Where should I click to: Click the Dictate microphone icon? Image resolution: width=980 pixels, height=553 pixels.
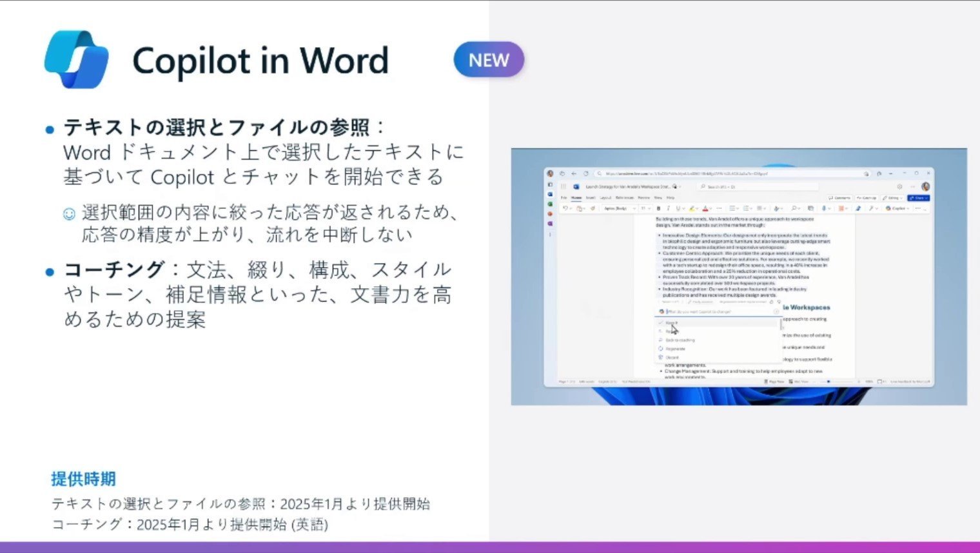click(825, 208)
